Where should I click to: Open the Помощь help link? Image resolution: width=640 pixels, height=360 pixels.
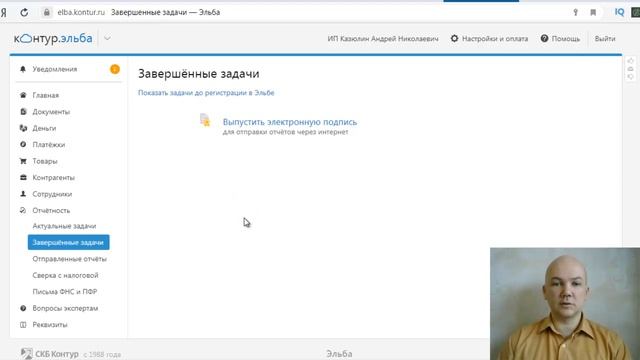(x=566, y=39)
